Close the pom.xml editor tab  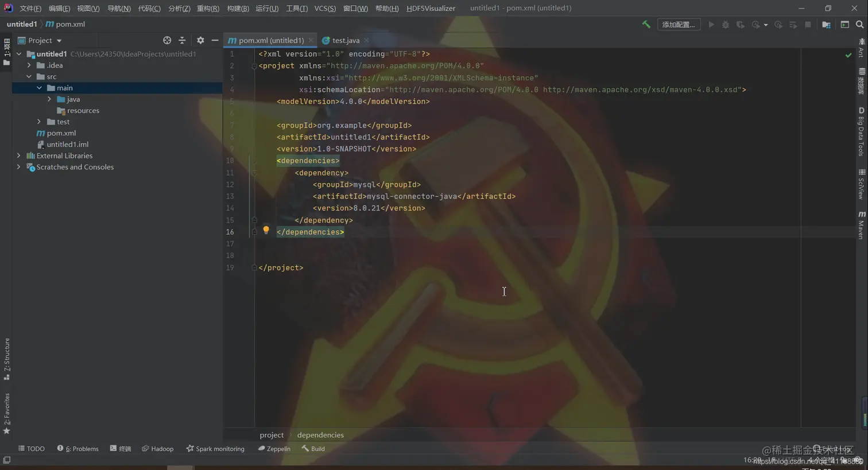(311, 40)
